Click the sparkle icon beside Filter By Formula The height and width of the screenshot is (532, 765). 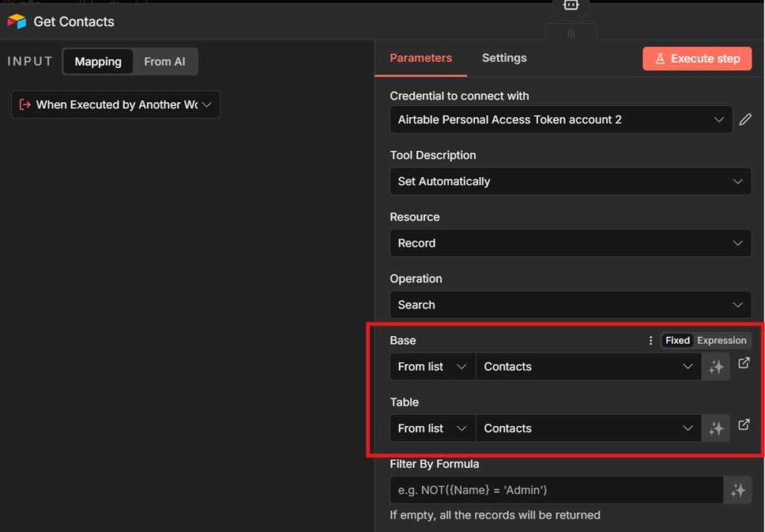coord(738,490)
